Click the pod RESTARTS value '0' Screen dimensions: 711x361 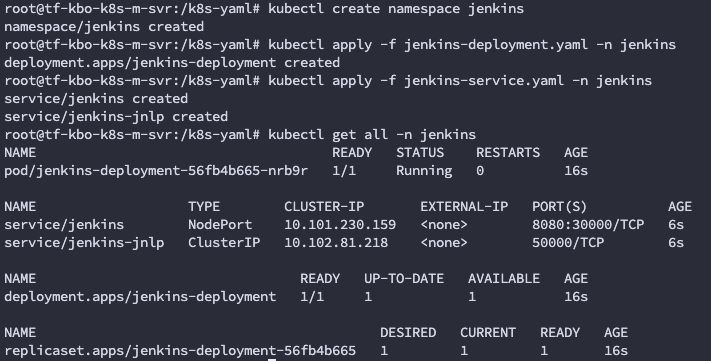click(x=480, y=171)
